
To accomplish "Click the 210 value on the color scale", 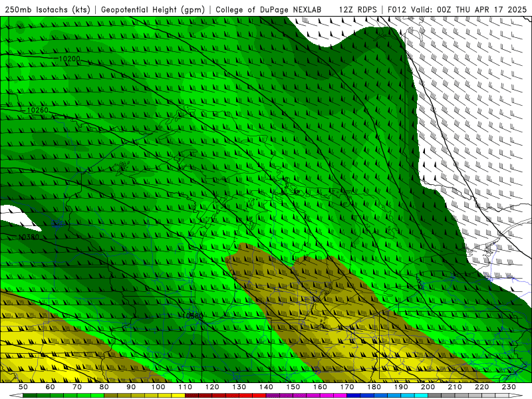I will 455,387.
